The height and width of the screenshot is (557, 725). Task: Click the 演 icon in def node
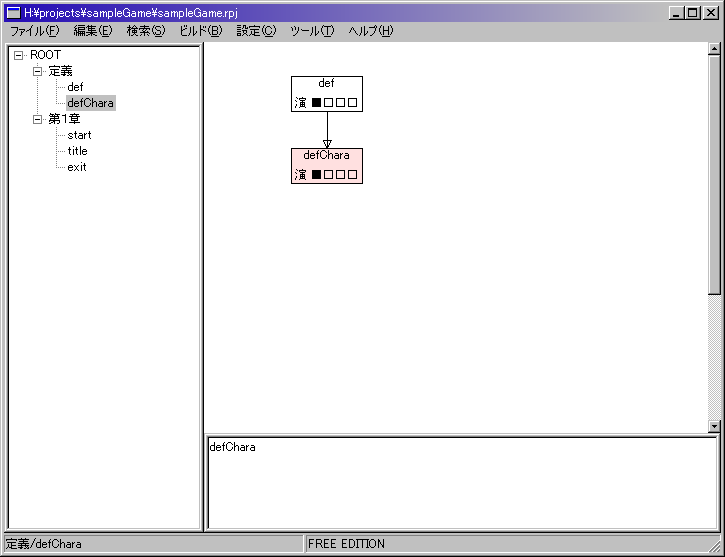point(301,103)
